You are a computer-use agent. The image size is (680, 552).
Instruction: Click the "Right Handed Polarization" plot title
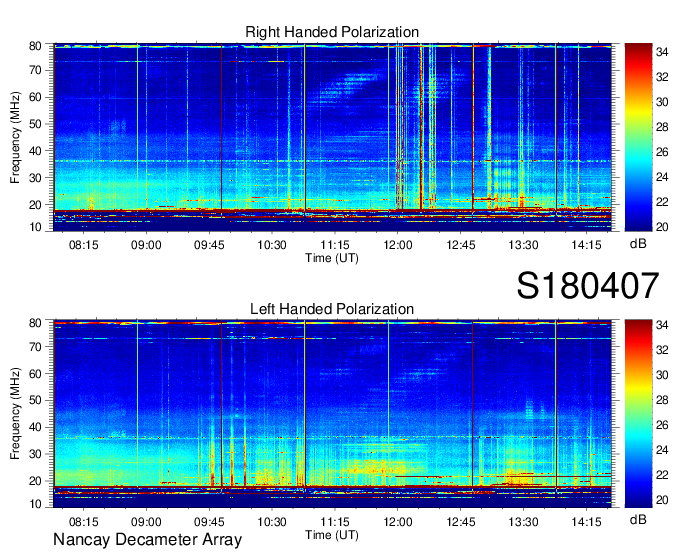click(332, 32)
